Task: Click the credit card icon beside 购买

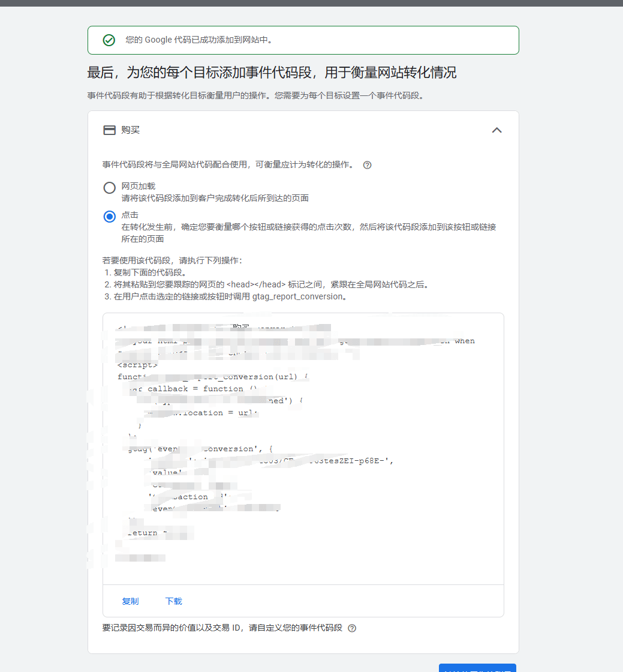Action: tap(109, 130)
